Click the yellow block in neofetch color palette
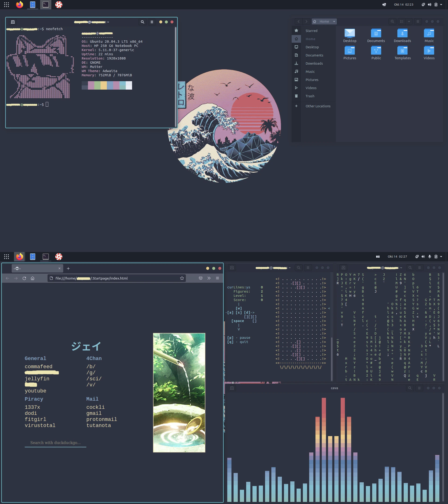This screenshot has width=448, height=504. (x=104, y=85)
